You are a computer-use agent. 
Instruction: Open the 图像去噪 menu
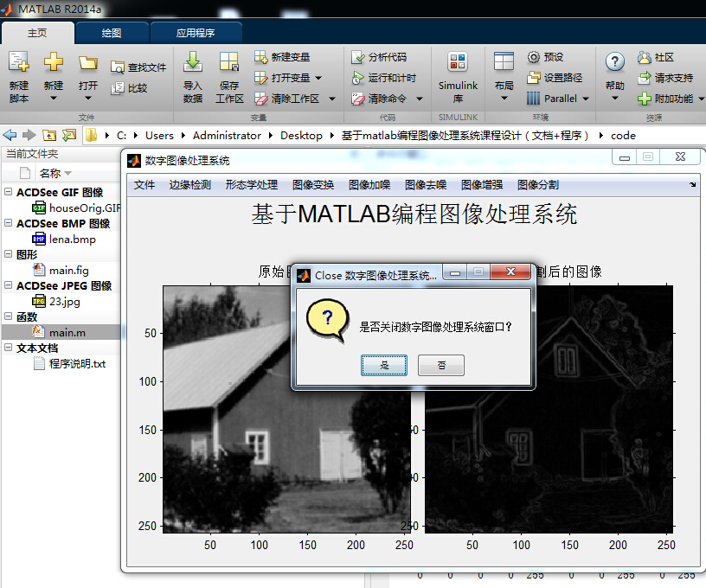click(x=426, y=185)
